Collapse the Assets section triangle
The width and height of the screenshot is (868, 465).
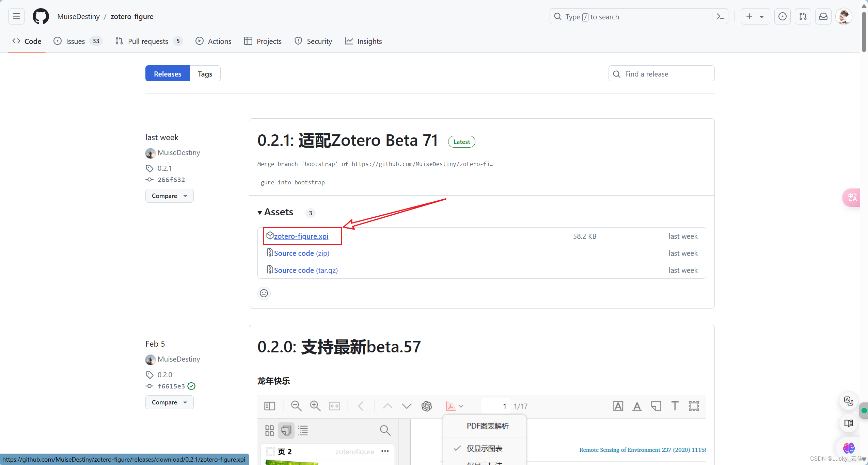coord(260,213)
